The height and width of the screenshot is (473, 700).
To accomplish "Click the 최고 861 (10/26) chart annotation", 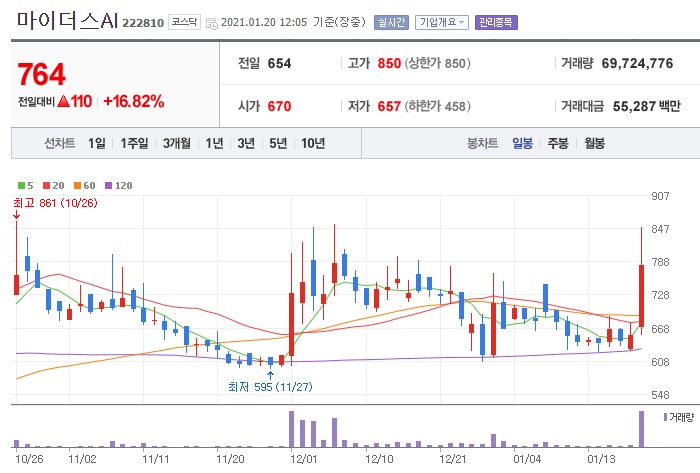I will click(x=55, y=203).
